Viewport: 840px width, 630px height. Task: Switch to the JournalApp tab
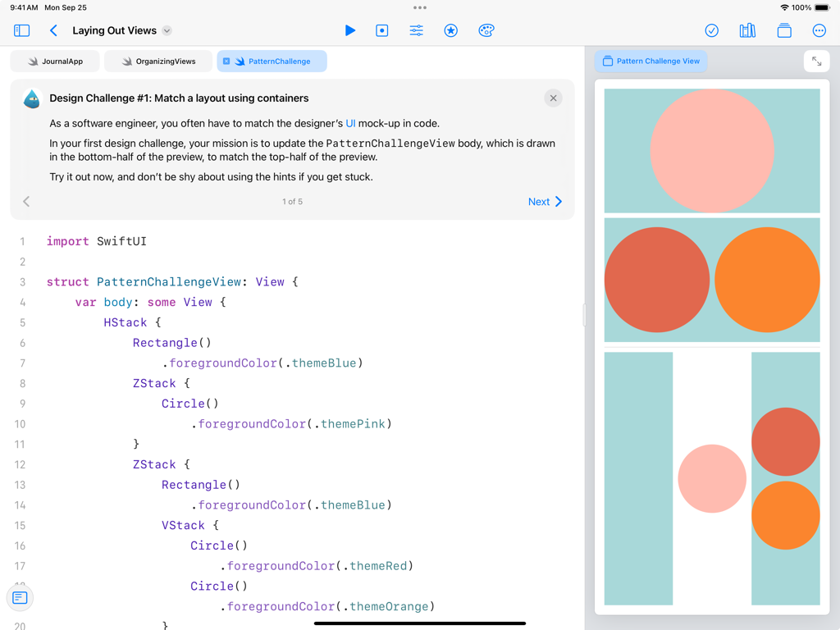[54, 61]
